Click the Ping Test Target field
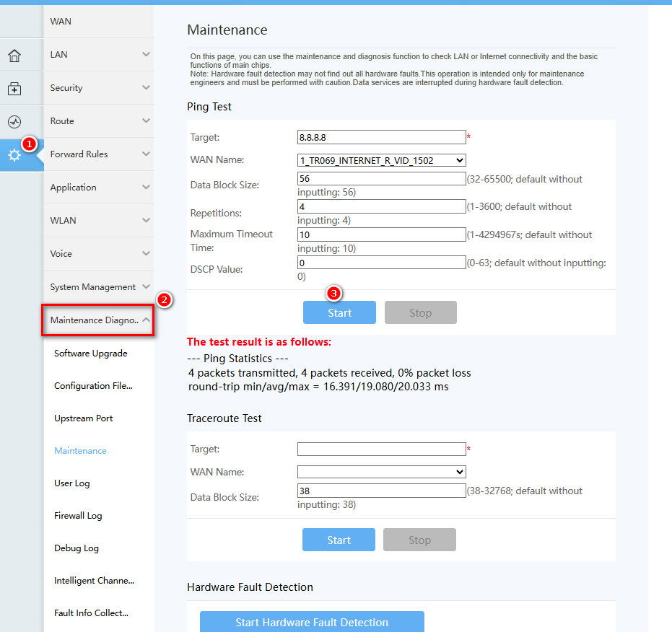 click(x=381, y=137)
